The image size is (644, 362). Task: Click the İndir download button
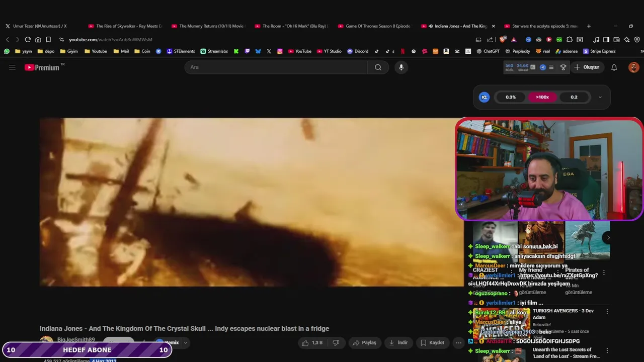pos(398,342)
